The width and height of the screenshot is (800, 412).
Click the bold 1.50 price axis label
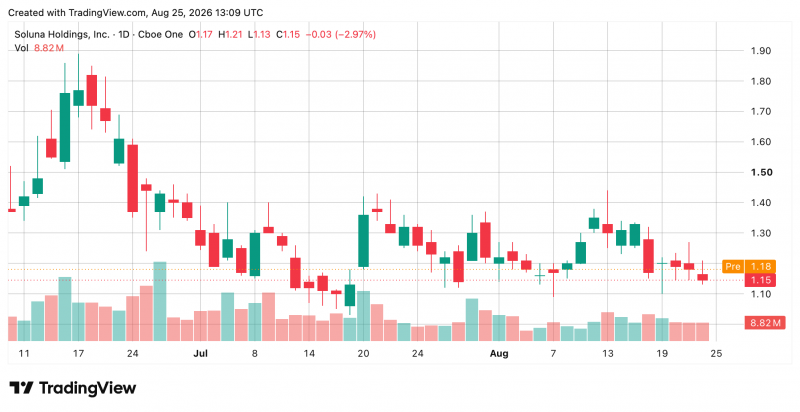point(761,172)
